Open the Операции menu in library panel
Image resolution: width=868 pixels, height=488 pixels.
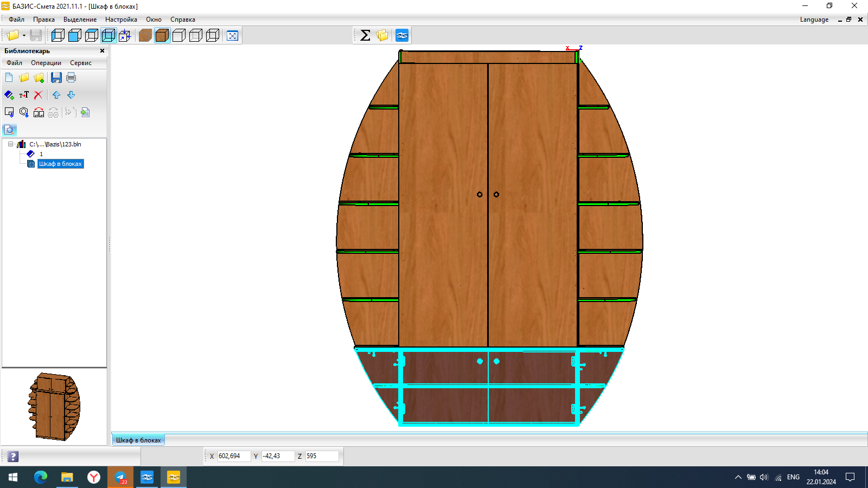[46, 63]
